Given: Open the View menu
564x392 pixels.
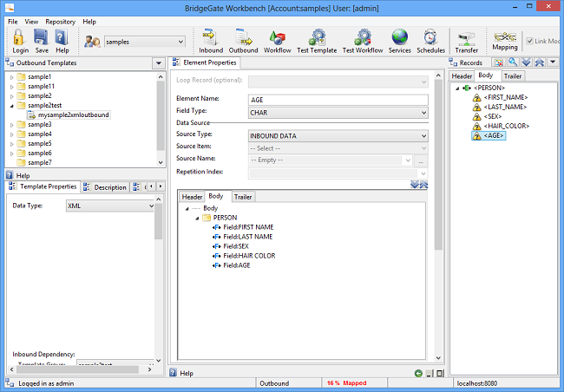Looking at the screenshot, I should coord(31,22).
